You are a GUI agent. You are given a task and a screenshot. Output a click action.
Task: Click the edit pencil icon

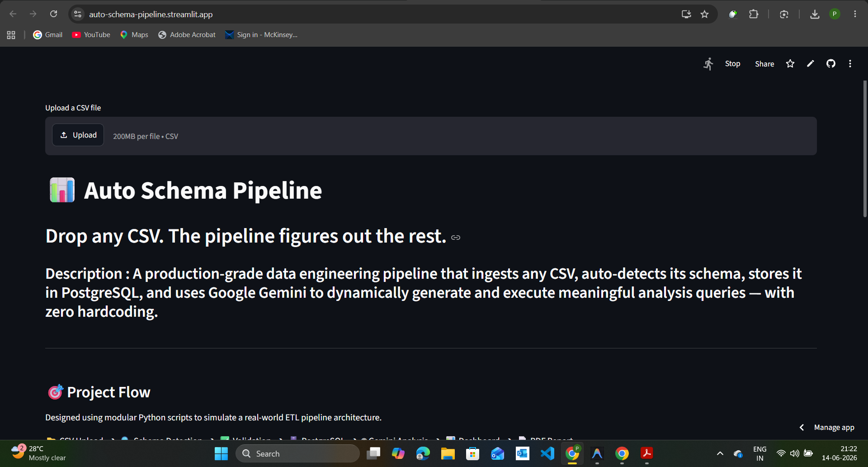click(811, 64)
